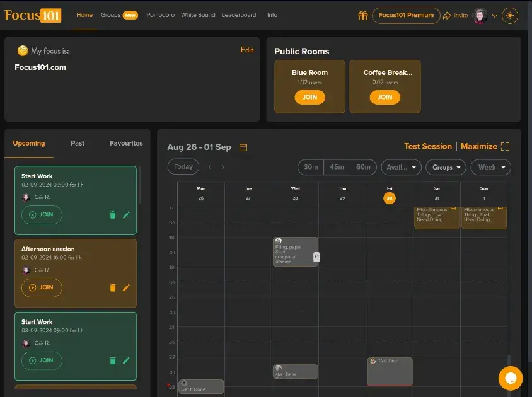Expand the Groups filter dropdown

(446, 167)
